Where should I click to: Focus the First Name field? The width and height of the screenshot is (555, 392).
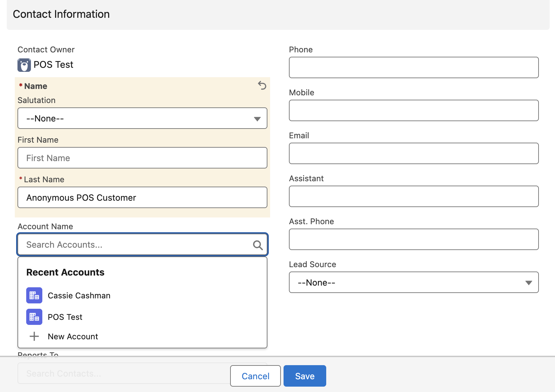pyautogui.click(x=142, y=158)
